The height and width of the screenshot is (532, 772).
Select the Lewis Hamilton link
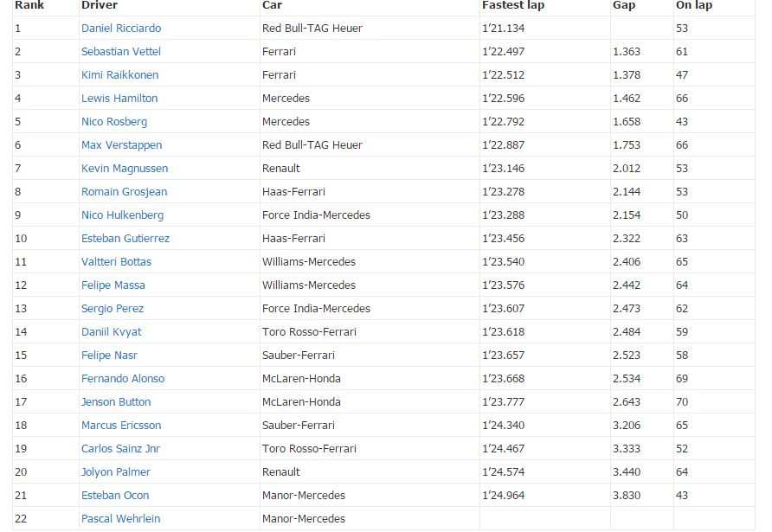119,99
